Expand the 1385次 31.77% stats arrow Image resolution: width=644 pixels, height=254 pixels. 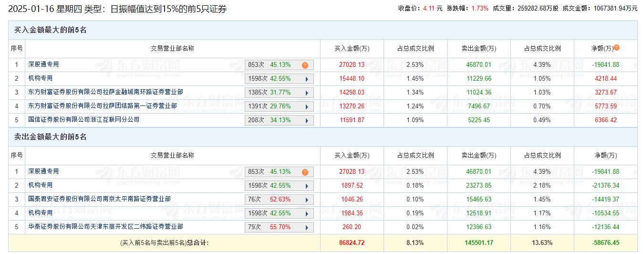tap(306, 93)
